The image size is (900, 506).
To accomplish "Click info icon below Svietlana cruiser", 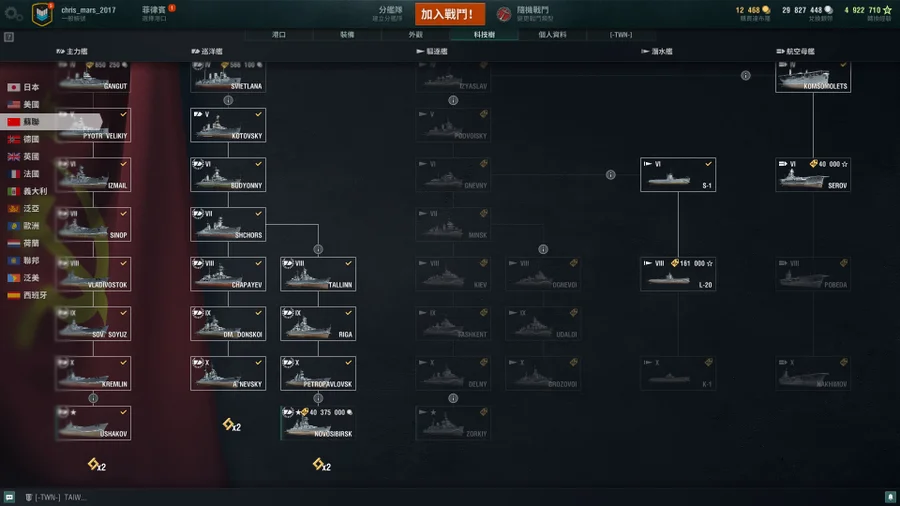I will coord(228,100).
